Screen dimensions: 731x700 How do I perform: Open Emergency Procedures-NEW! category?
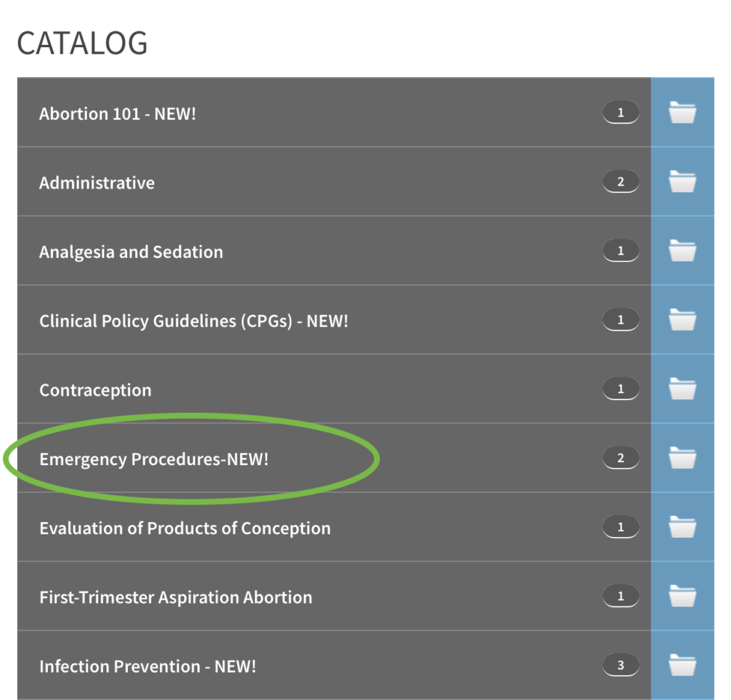[x=154, y=459]
